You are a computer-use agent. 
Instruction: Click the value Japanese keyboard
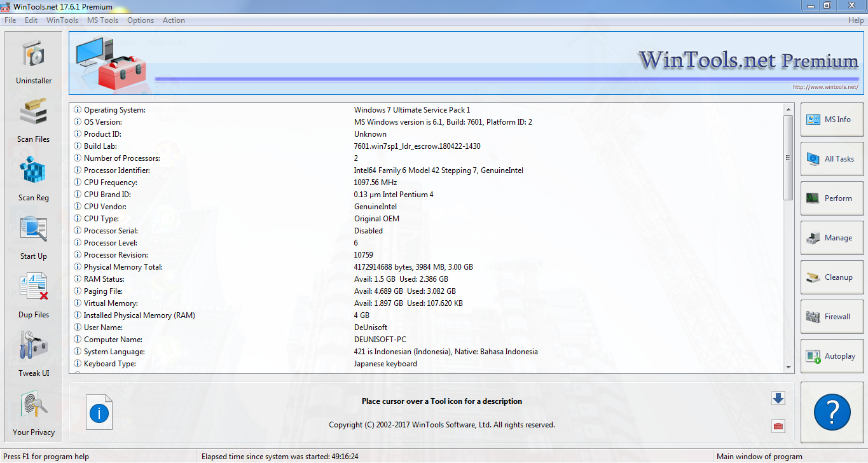pos(385,364)
